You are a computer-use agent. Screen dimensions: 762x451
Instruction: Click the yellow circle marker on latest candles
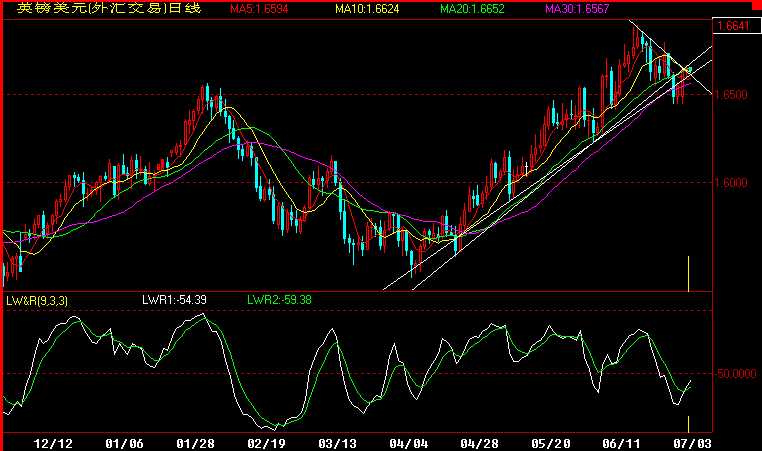point(687,70)
